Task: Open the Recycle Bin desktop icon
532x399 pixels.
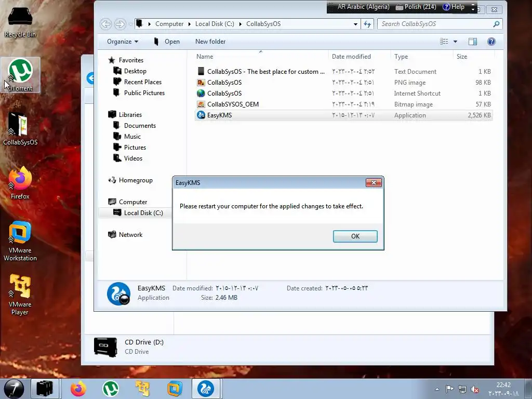Action: coord(20,21)
